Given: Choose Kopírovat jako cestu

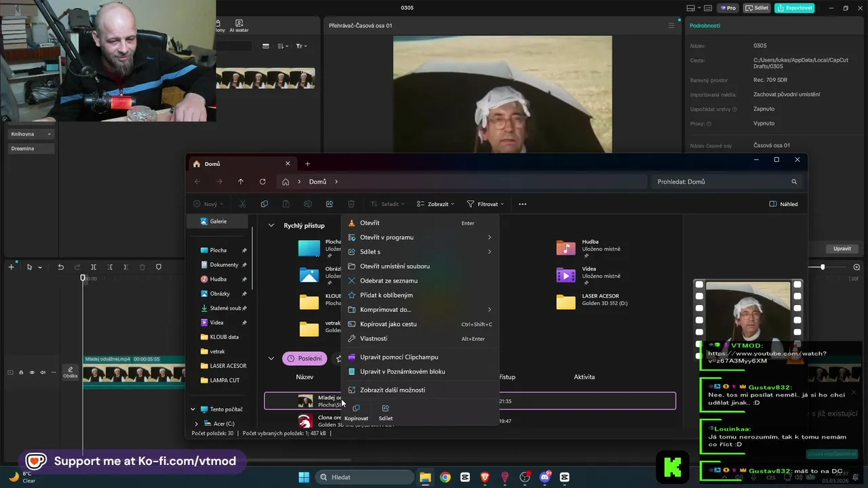Looking at the screenshot, I should point(420,324).
